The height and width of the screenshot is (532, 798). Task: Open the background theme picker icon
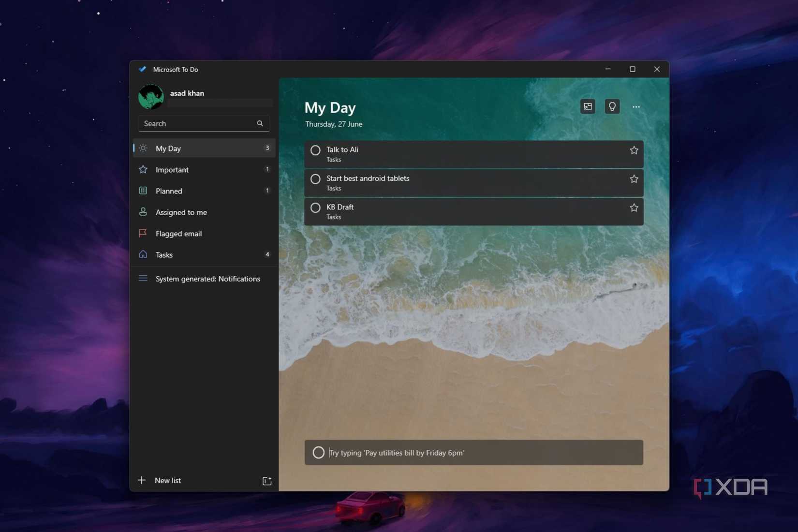coord(588,106)
